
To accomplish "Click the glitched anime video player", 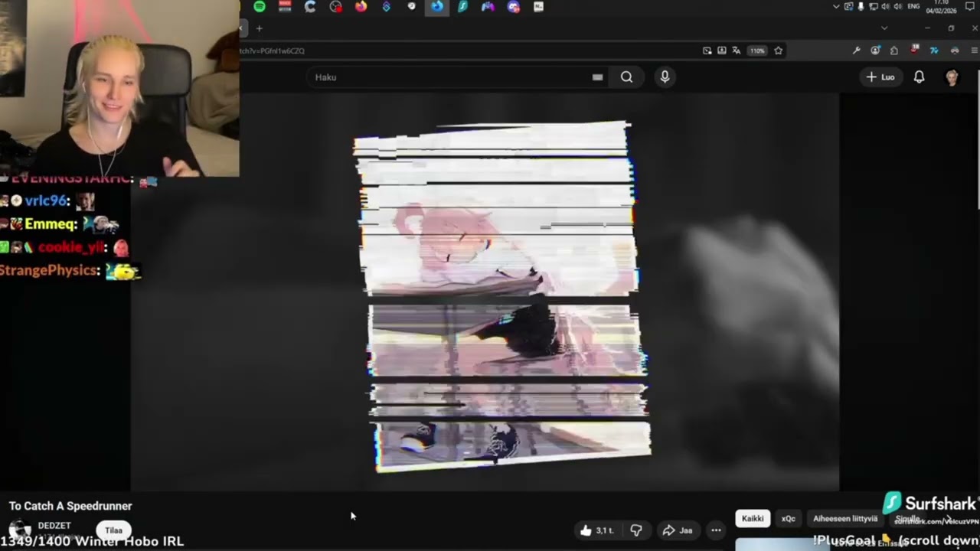I will (x=485, y=291).
